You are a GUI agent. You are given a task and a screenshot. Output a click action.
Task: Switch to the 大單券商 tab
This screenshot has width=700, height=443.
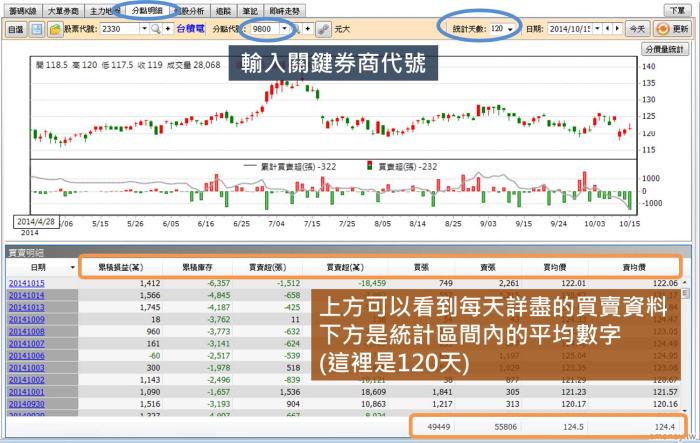(x=63, y=11)
